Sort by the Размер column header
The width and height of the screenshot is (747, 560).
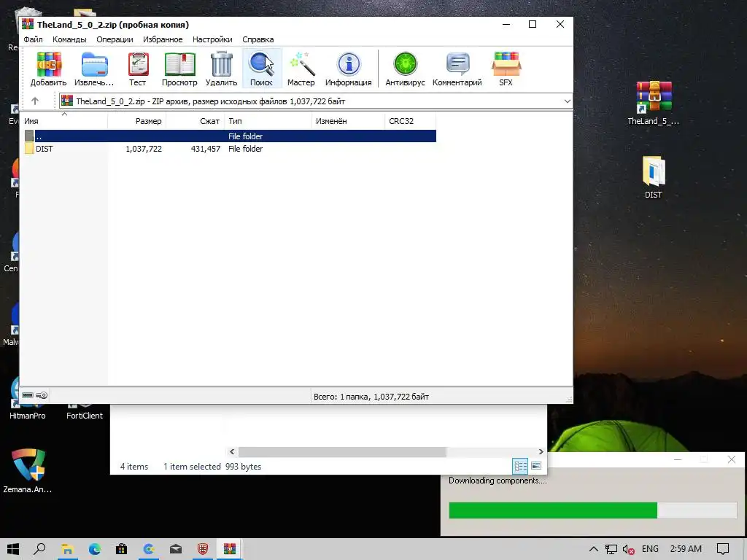pos(137,121)
